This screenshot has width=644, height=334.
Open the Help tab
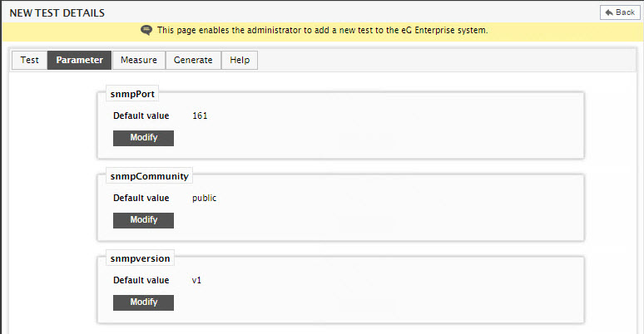pos(240,61)
